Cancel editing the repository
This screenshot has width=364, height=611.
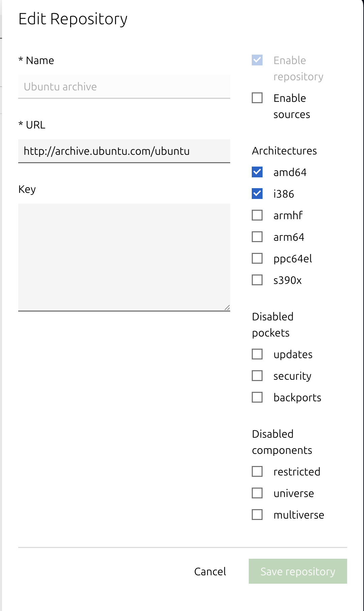[x=210, y=572]
